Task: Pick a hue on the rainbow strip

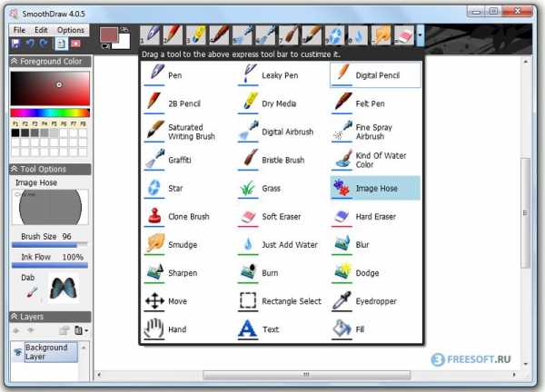Action: pos(50,113)
